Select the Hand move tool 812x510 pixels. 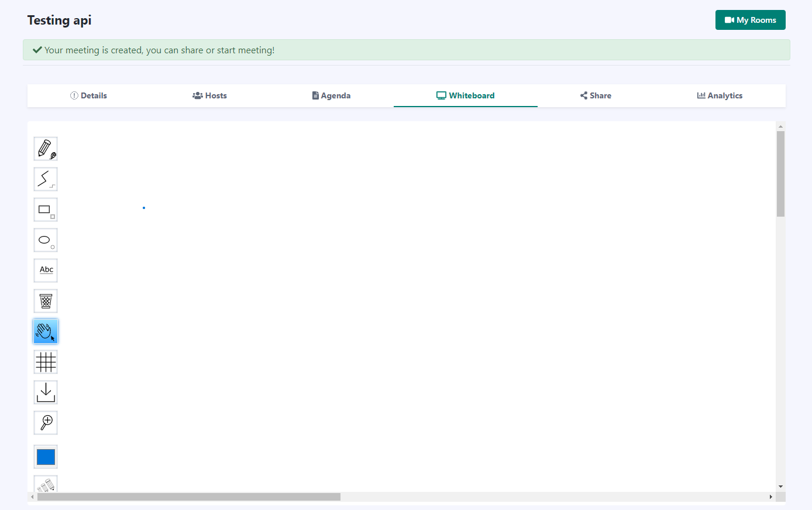point(46,331)
